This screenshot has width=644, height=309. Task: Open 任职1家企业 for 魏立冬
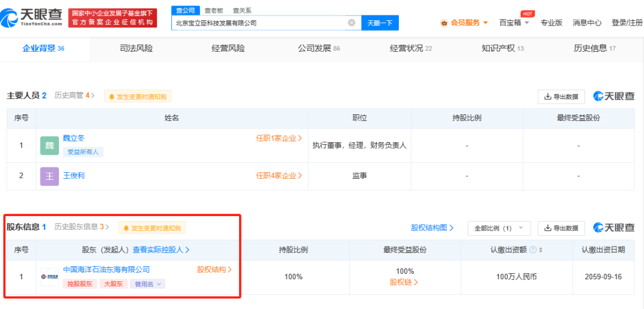tap(279, 139)
